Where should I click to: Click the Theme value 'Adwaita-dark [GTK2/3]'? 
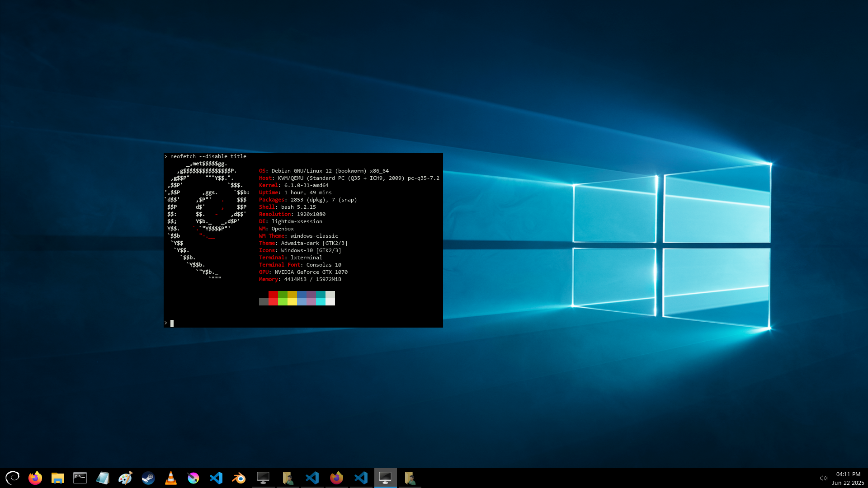314,243
